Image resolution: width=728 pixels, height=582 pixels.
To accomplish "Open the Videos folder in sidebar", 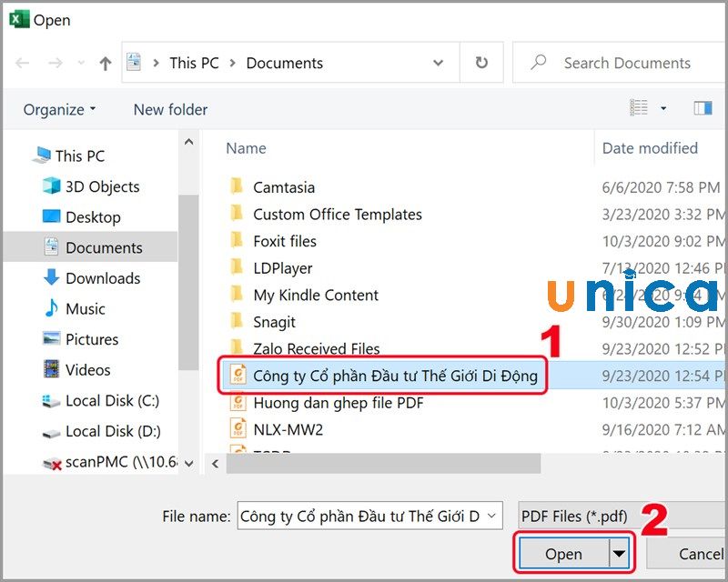I will (87, 370).
